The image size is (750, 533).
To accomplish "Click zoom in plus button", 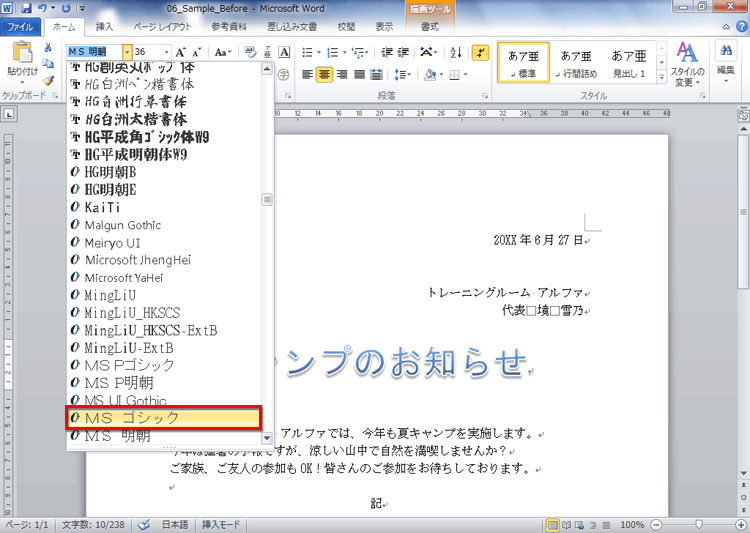I will click(741, 525).
